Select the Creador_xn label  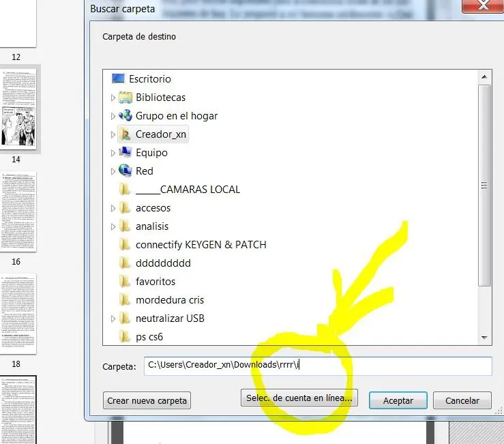click(x=161, y=134)
